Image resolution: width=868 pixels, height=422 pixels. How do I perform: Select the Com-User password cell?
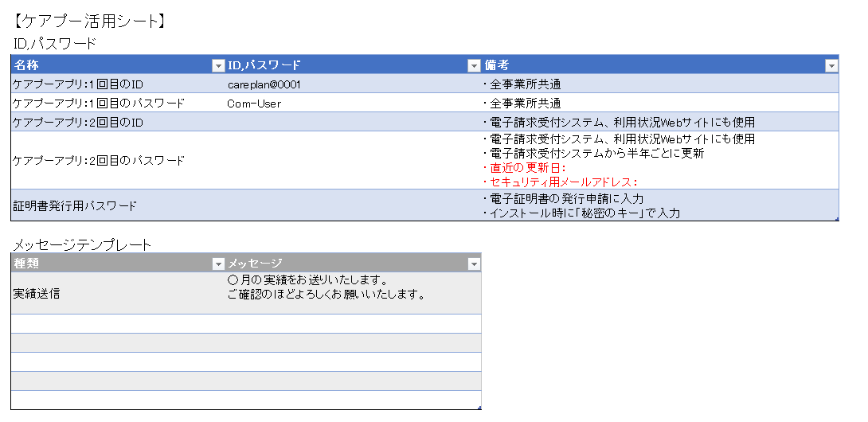pos(254,103)
